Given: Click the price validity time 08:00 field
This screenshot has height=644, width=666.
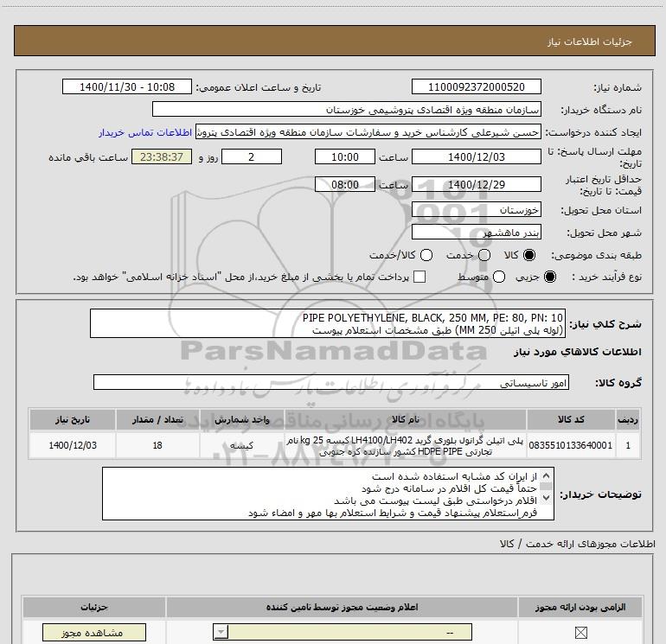Looking at the screenshot, I should tap(345, 184).
